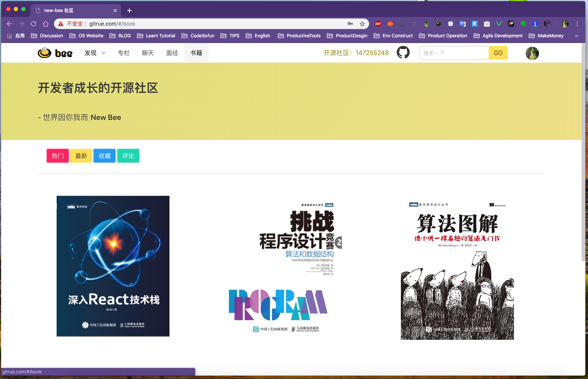This screenshot has height=379, width=588.
Task: Open the 算法图解 book cover
Action: pos(457,270)
